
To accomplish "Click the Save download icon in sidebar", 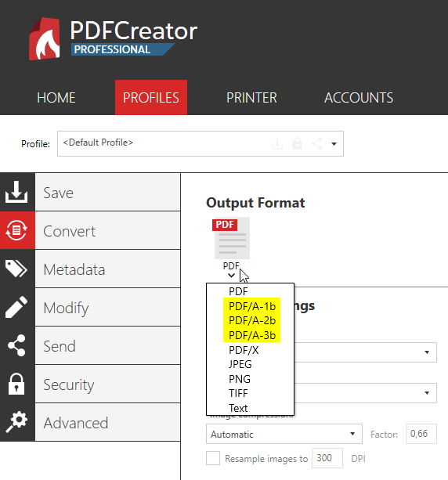I will [16, 192].
